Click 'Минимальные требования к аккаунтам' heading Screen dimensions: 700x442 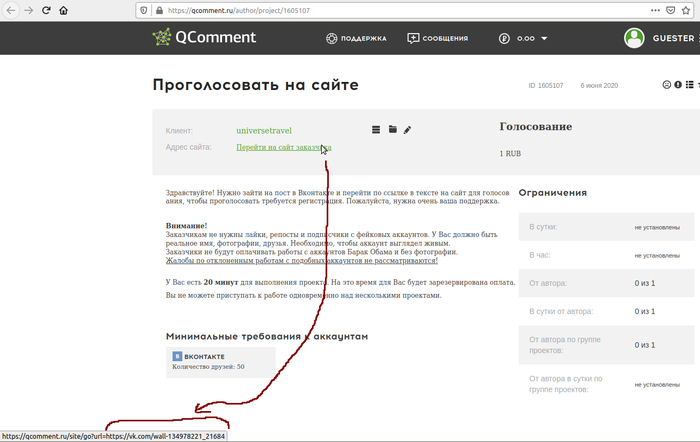click(267, 336)
